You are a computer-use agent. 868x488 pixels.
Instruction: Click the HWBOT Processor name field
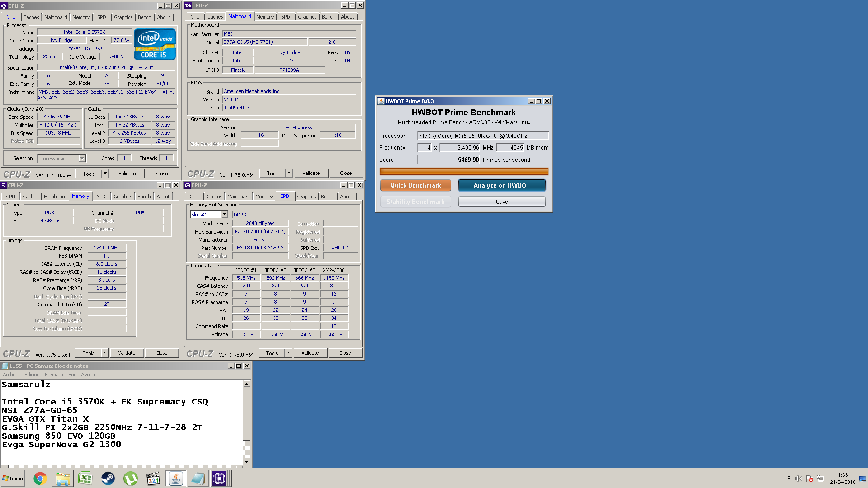pyautogui.click(x=483, y=136)
